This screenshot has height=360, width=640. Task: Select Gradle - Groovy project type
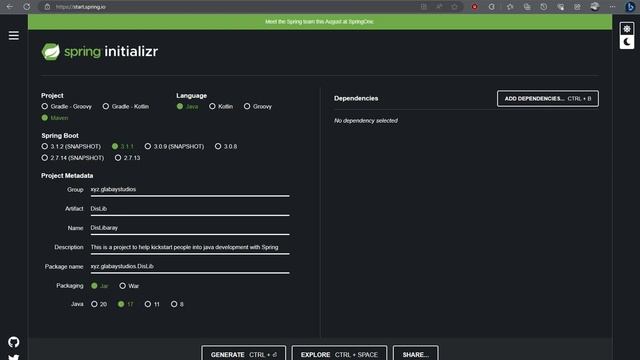click(x=67, y=107)
